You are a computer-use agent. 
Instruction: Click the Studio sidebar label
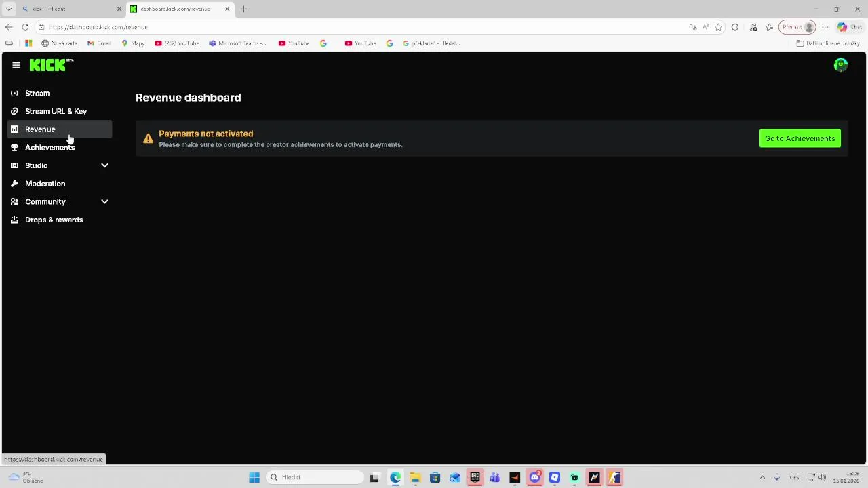point(36,165)
